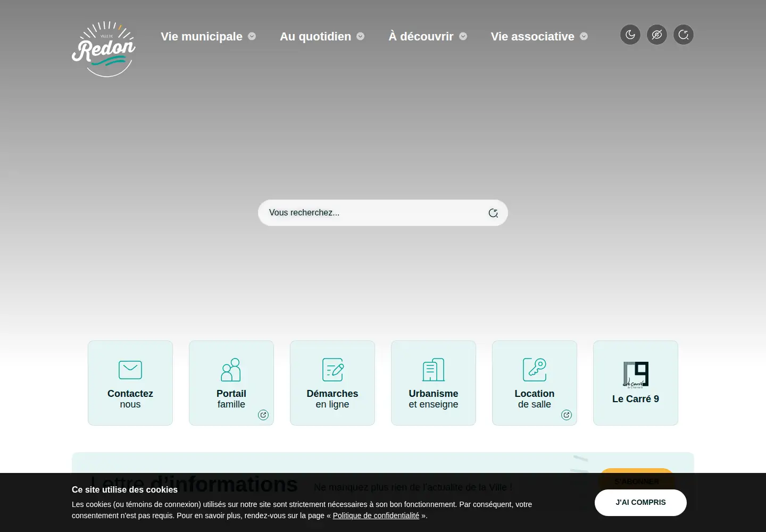
Task: Open Portail famille text link
Action: (231, 399)
